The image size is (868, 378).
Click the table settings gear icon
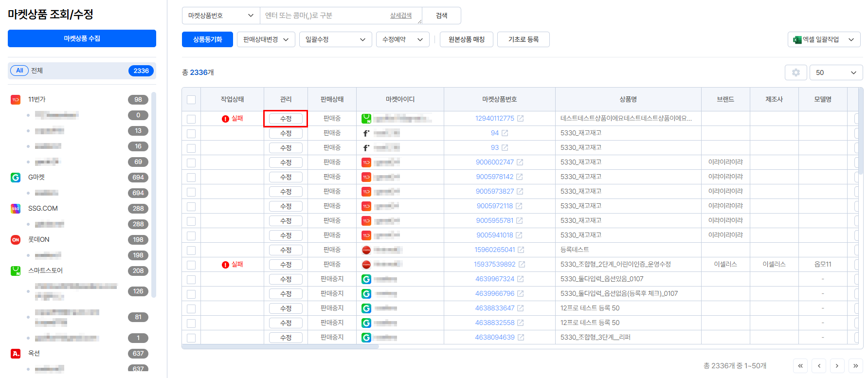(796, 72)
